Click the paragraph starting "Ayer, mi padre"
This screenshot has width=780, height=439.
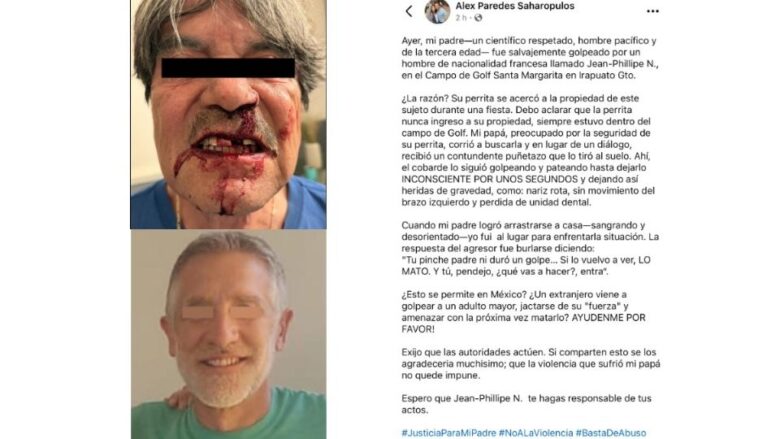(x=530, y=58)
